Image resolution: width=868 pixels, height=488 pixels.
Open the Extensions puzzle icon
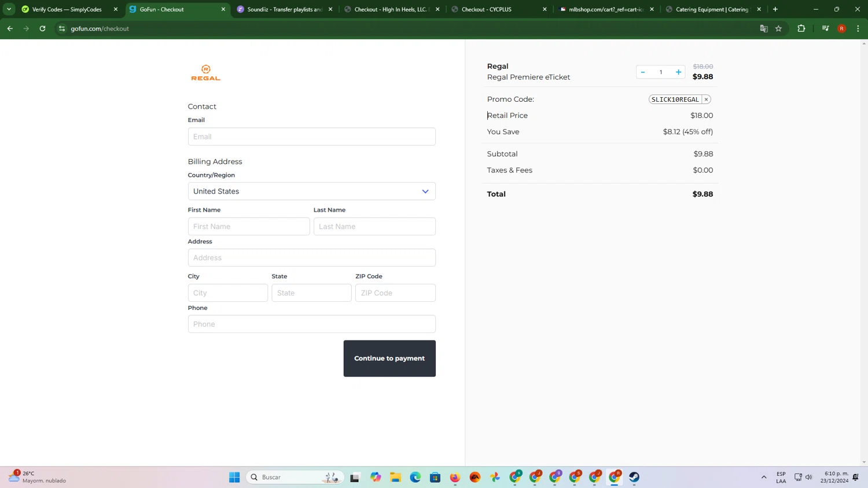coord(801,28)
